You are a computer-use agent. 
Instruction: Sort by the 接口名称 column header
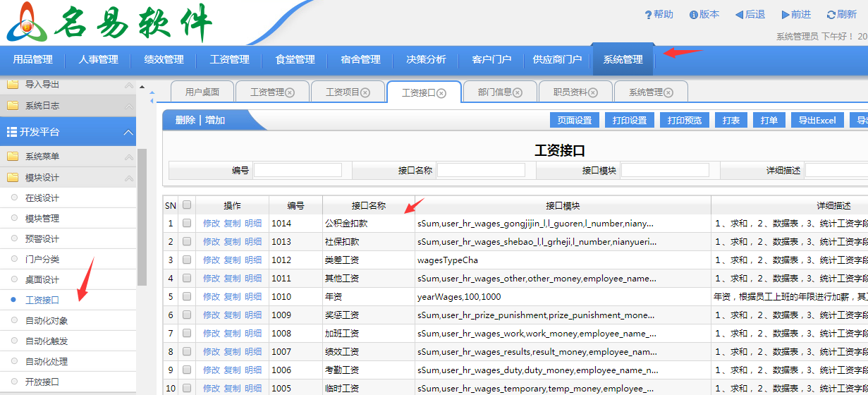click(369, 205)
